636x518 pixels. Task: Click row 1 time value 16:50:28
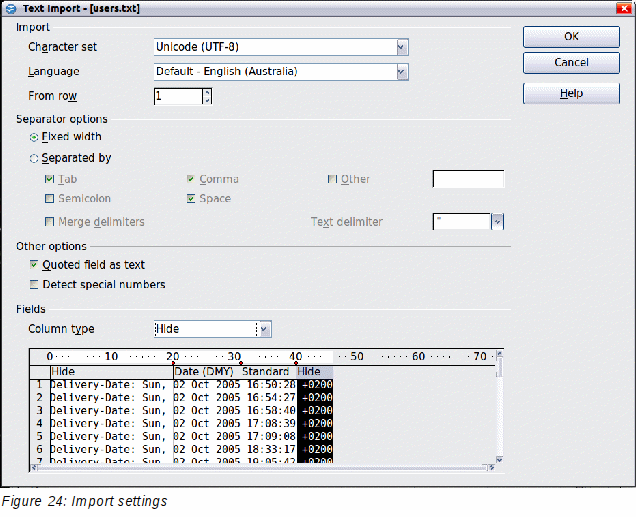(x=271, y=385)
